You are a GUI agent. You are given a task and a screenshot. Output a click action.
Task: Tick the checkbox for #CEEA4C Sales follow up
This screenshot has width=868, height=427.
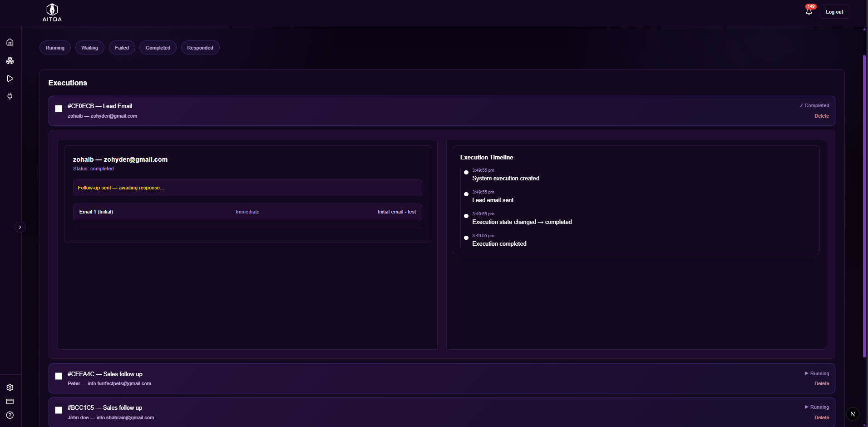click(59, 376)
